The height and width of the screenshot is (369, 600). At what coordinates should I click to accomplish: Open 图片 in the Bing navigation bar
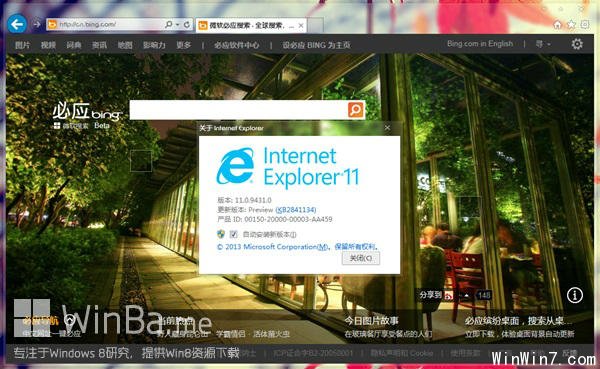[x=22, y=45]
